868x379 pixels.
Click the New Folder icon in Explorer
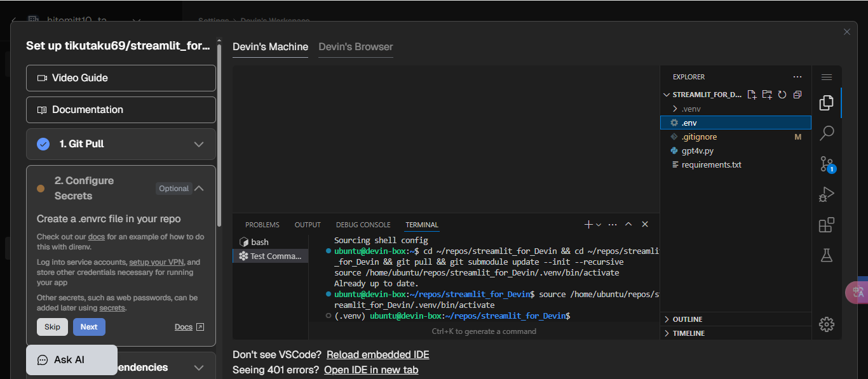[x=767, y=94]
